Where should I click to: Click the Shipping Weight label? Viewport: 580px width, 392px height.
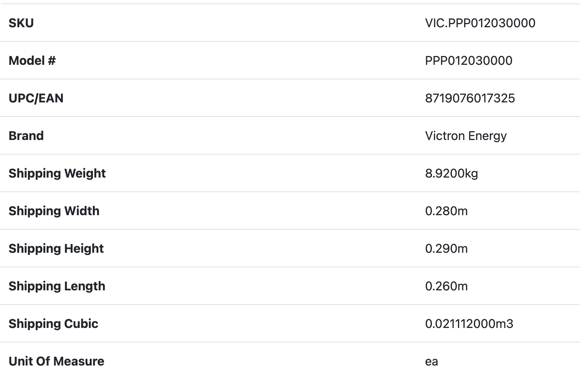[x=57, y=173]
